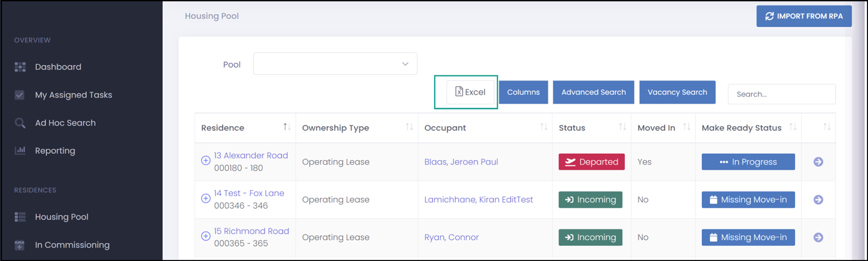This screenshot has height=261, width=868.
Task: Expand the 14 Test - Fox Lane row
Action: pos(206,198)
